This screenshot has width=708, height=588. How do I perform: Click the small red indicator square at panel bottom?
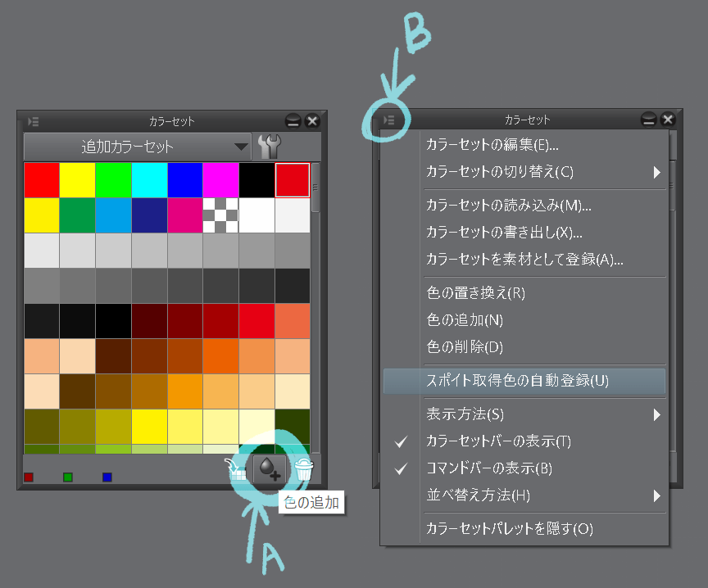29,477
